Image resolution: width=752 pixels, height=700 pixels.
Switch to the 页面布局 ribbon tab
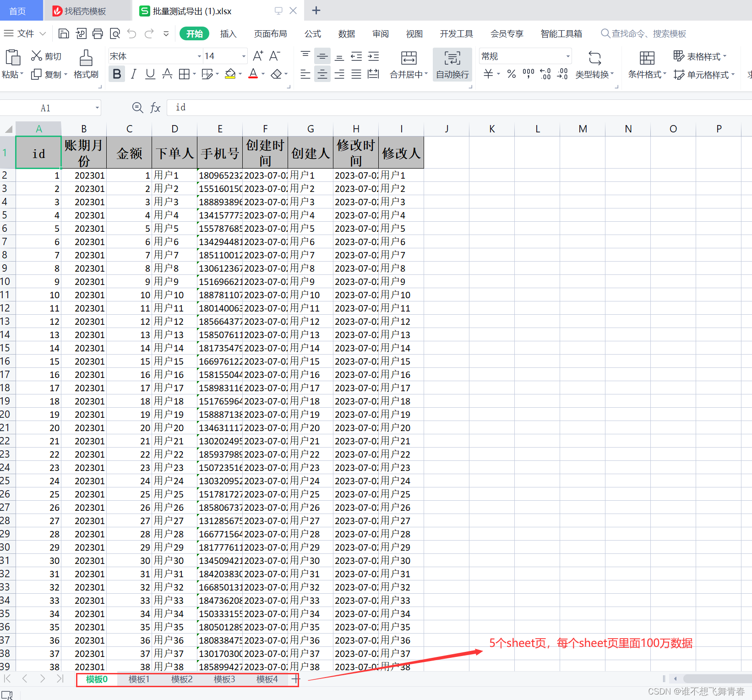tap(271, 34)
